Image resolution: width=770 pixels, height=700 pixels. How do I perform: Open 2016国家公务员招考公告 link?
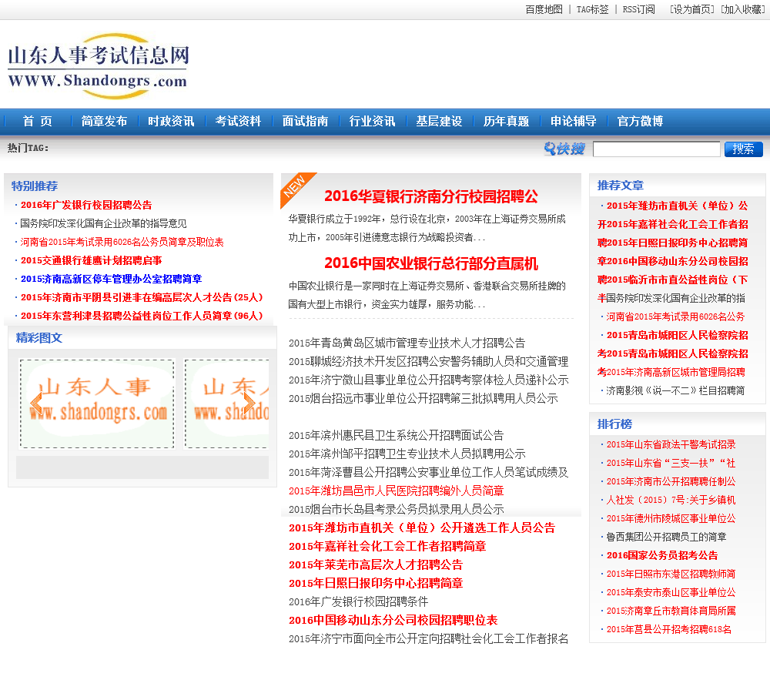[662, 555]
